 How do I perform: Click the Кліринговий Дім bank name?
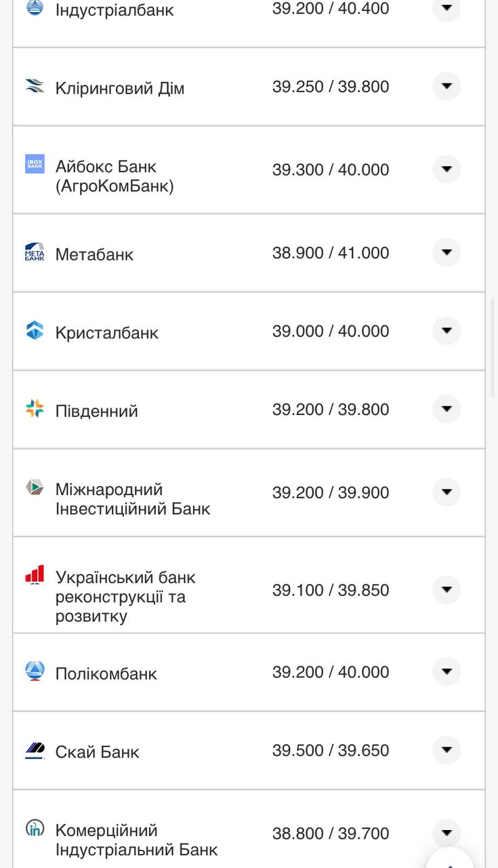tap(119, 86)
